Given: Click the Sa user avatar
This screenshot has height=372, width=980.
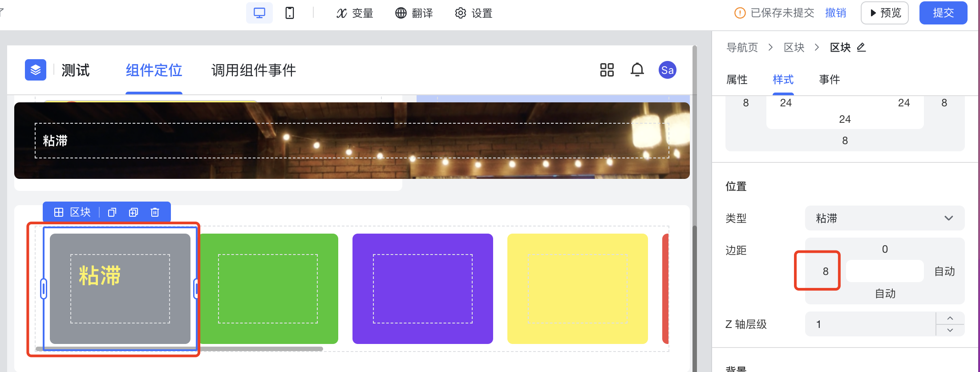Looking at the screenshot, I should (668, 70).
